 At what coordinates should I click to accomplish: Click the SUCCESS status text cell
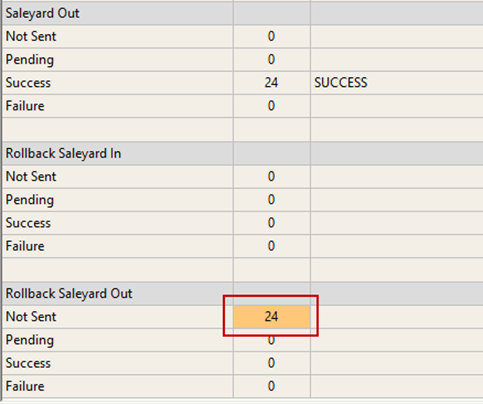pyautogui.click(x=341, y=83)
